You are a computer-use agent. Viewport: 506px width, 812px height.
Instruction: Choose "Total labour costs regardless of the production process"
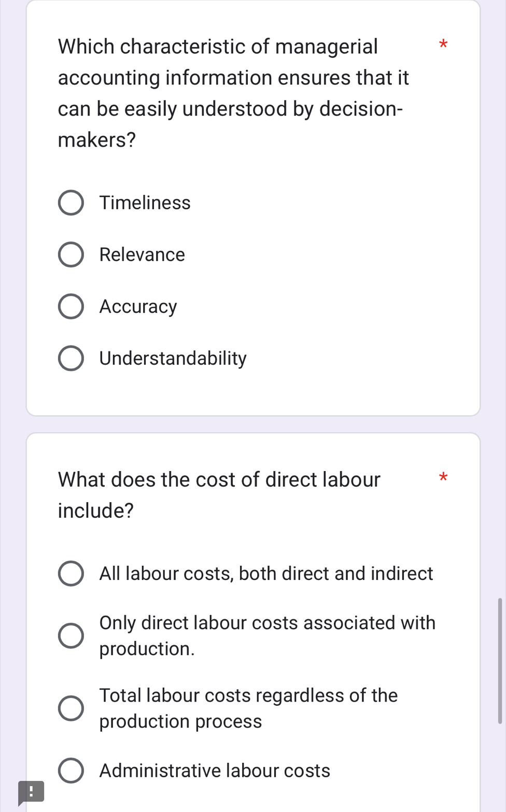pos(71,708)
